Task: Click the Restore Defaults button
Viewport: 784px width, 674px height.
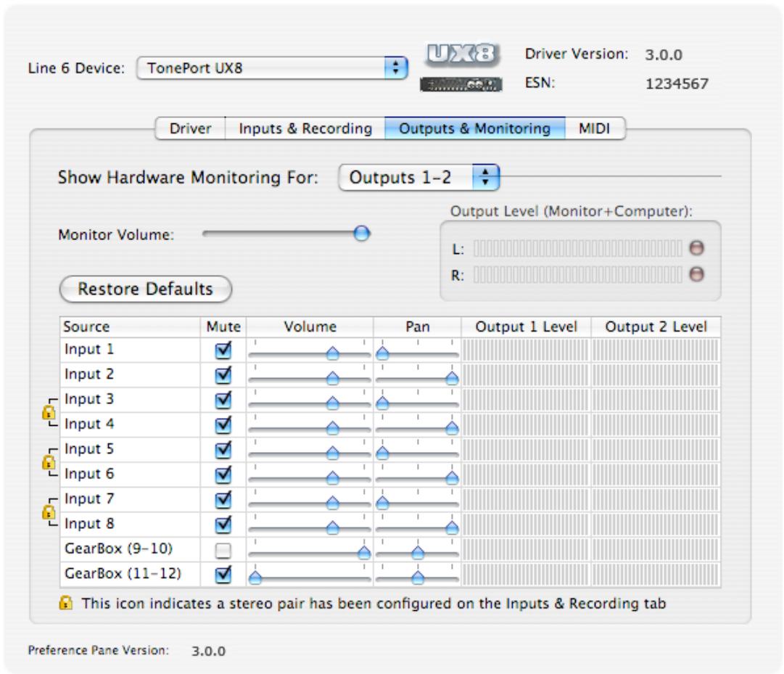Action: (146, 289)
